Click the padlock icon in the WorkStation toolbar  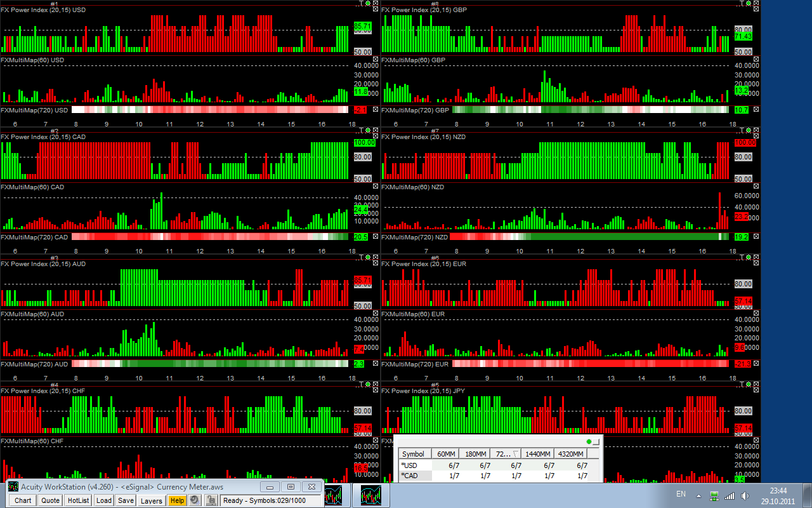click(212, 500)
